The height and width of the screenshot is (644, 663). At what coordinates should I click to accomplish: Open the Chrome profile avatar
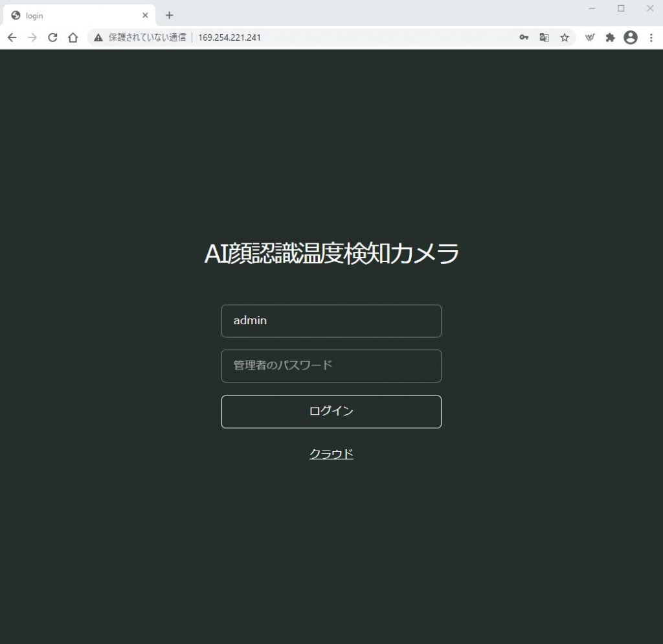tap(630, 38)
